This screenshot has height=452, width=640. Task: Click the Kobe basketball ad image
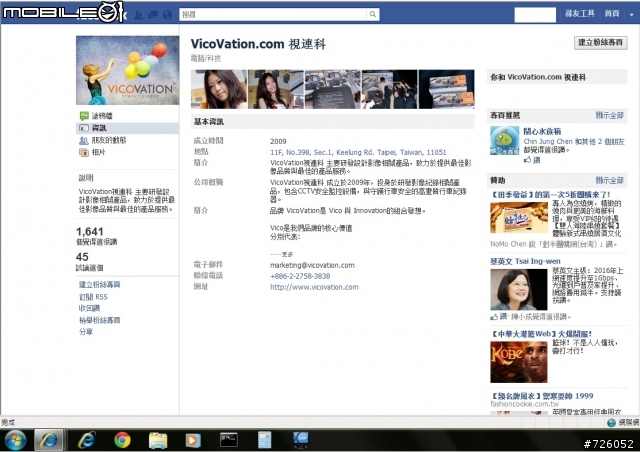pyautogui.click(x=519, y=362)
